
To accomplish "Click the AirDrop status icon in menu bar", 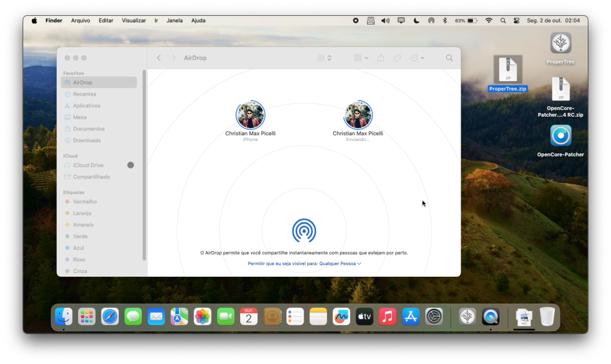I will pyautogui.click(x=431, y=21).
